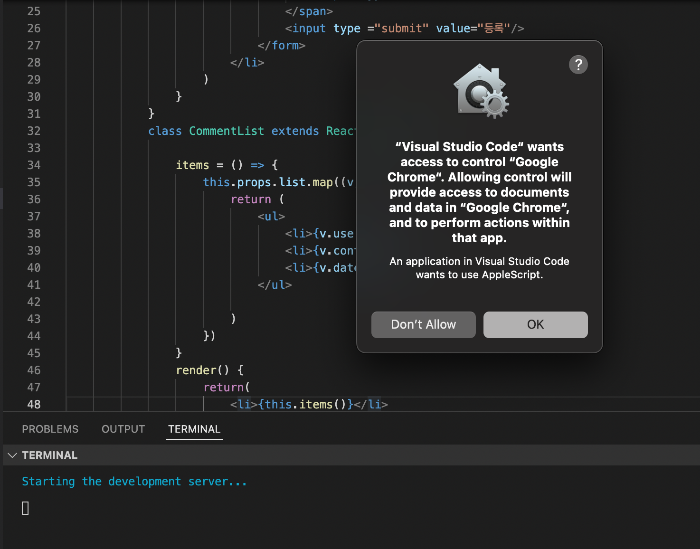Click the closing '</ul>' tag on line 41
Viewport: 700px width, 549px height.
click(275, 285)
